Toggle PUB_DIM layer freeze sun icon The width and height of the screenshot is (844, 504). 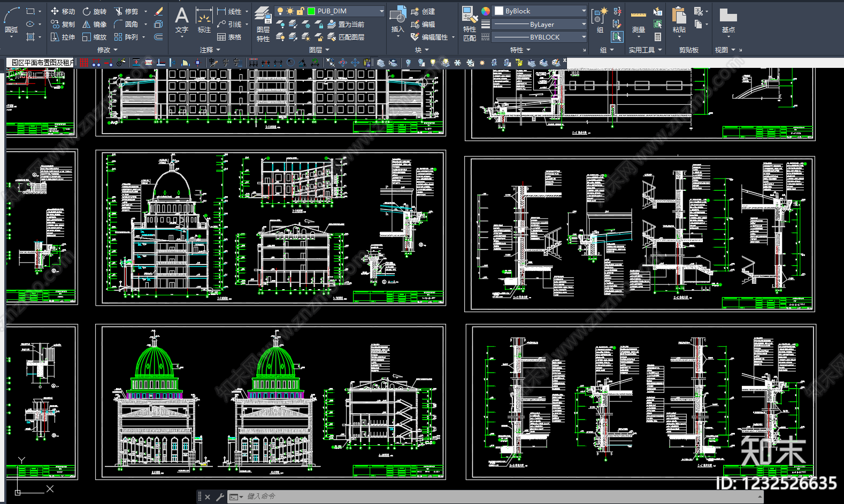pyautogui.click(x=290, y=11)
